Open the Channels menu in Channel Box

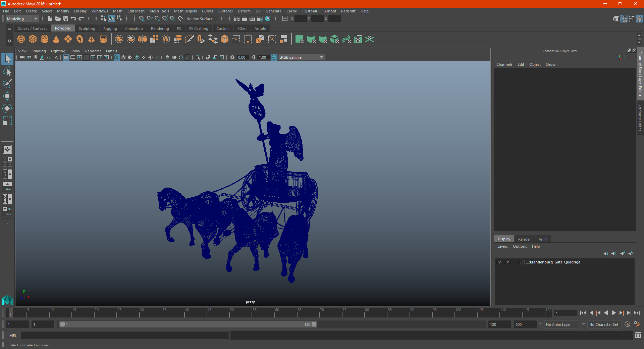504,64
